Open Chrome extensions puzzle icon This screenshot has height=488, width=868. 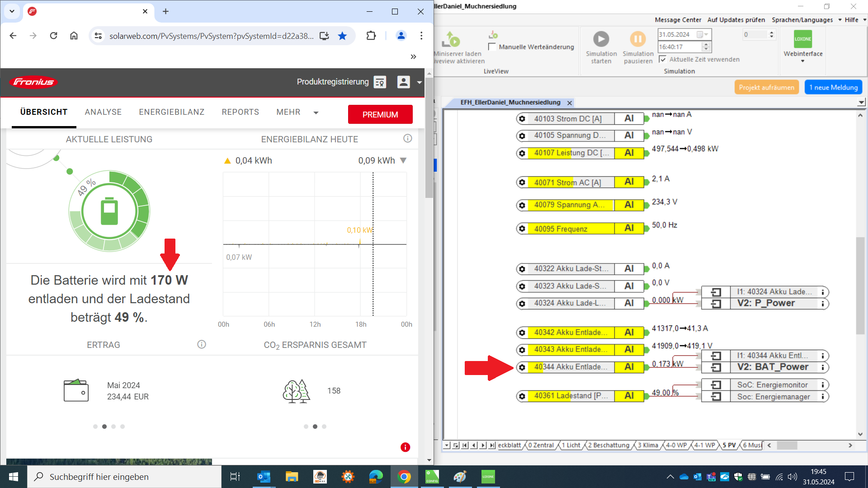pos(371,36)
